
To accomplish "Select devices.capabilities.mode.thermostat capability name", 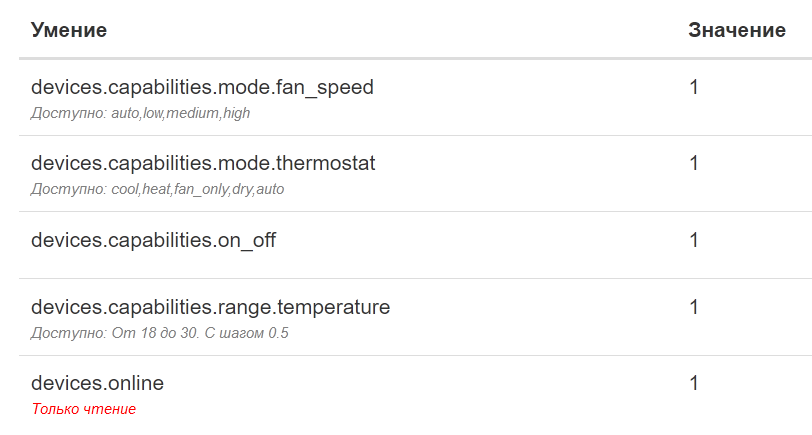I will point(203,163).
